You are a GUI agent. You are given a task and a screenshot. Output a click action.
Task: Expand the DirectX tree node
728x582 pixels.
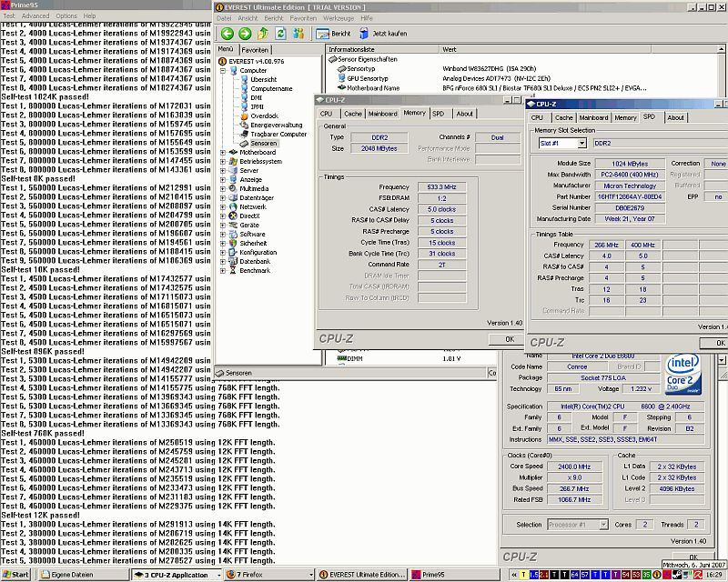(223, 216)
